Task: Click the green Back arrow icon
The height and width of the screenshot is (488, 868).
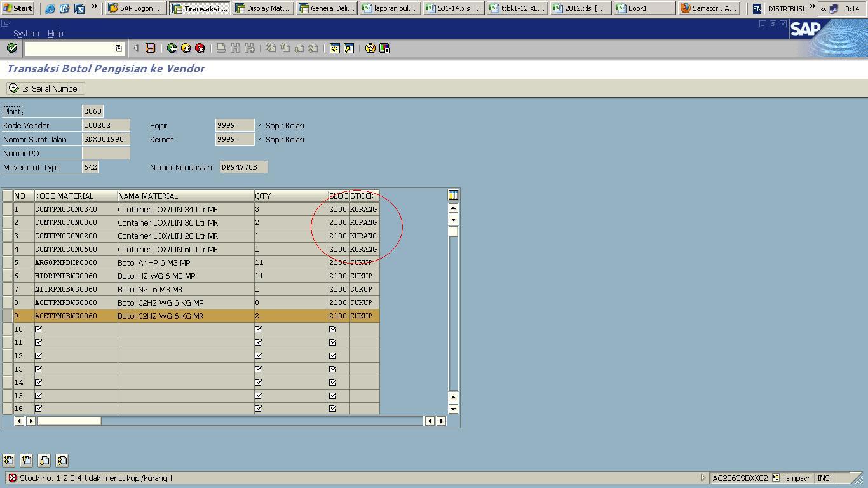Action: [x=172, y=48]
